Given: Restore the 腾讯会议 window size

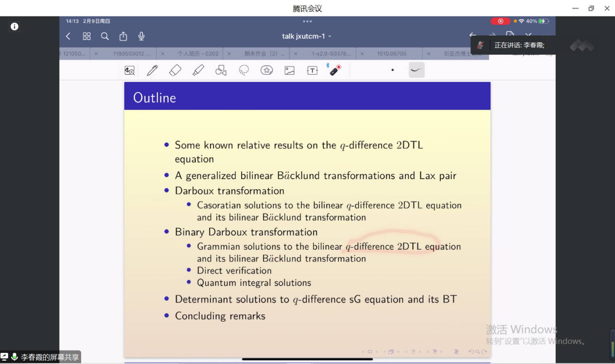Looking at the screenshot, I should click(591, 8).
